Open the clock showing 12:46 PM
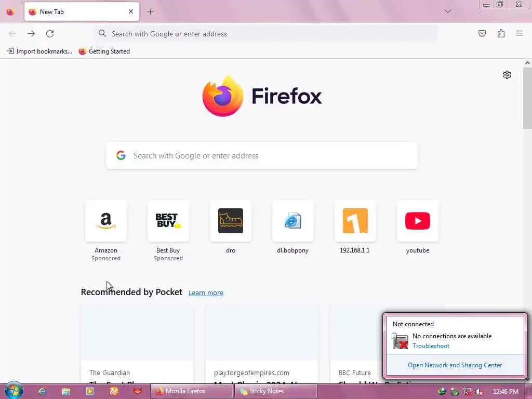The image size is (532, 399). click(x=506, y=392)
